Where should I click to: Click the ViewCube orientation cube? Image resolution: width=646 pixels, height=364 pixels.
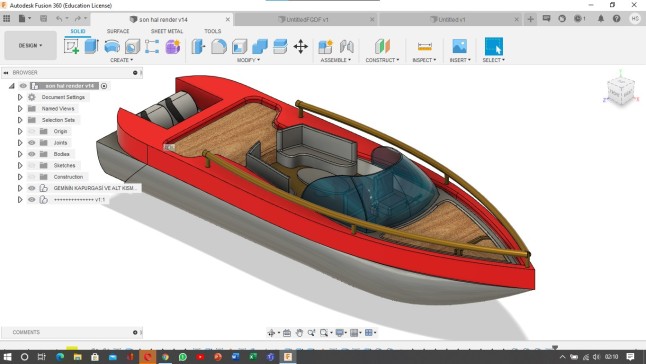click(x=620, y=92)
